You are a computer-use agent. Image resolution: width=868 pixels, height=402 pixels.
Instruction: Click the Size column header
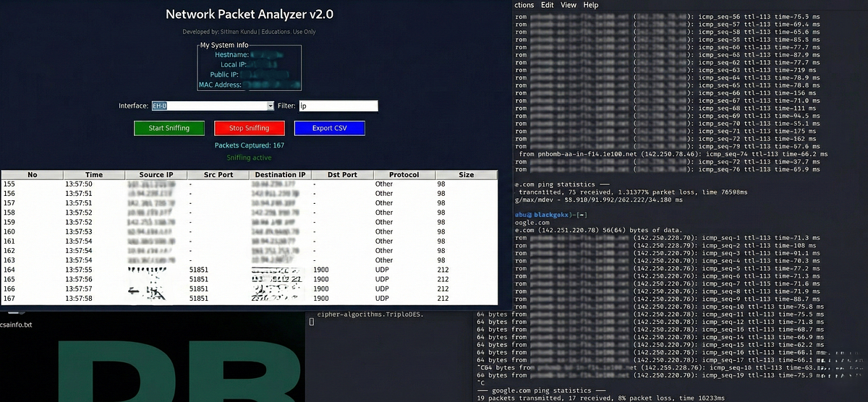pos(467,175)
